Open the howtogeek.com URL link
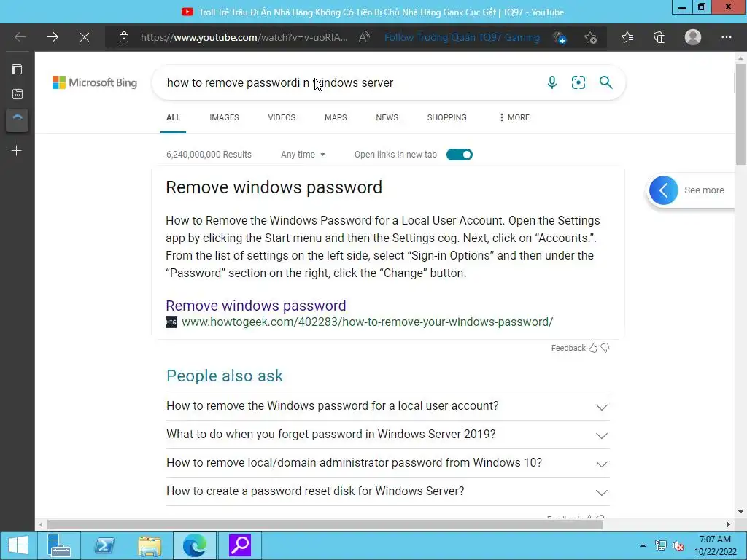Viewport: 747px width, 560px height. click(368, 322)
